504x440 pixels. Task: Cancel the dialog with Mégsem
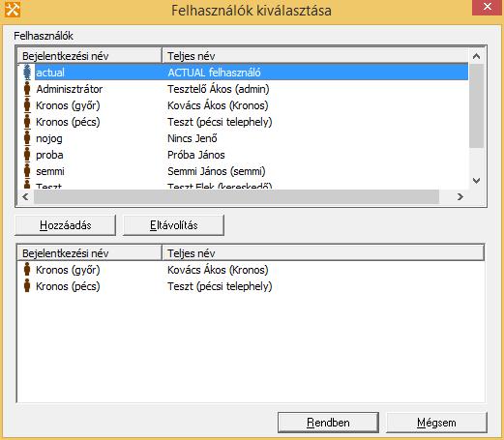(436, 423)
